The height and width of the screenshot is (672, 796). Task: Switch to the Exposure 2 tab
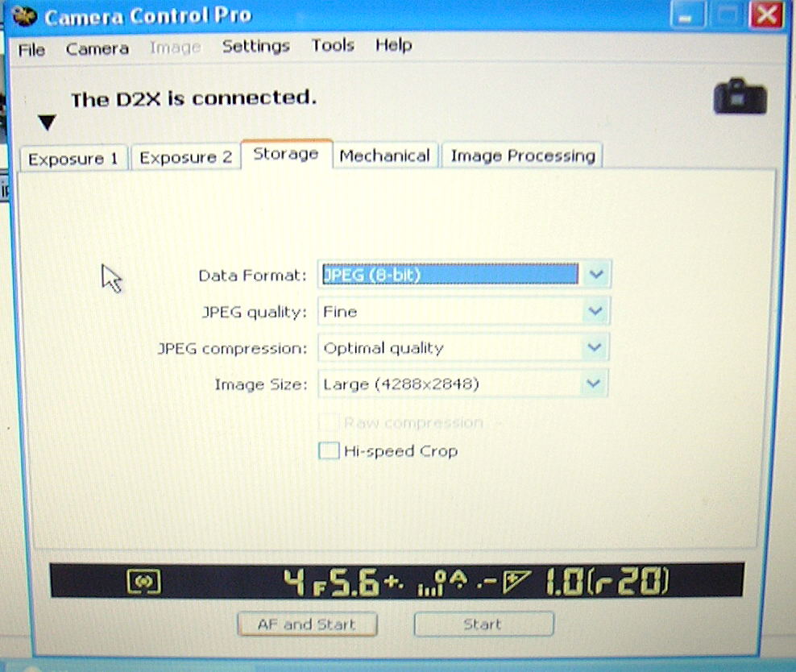(x=186, y=157)
